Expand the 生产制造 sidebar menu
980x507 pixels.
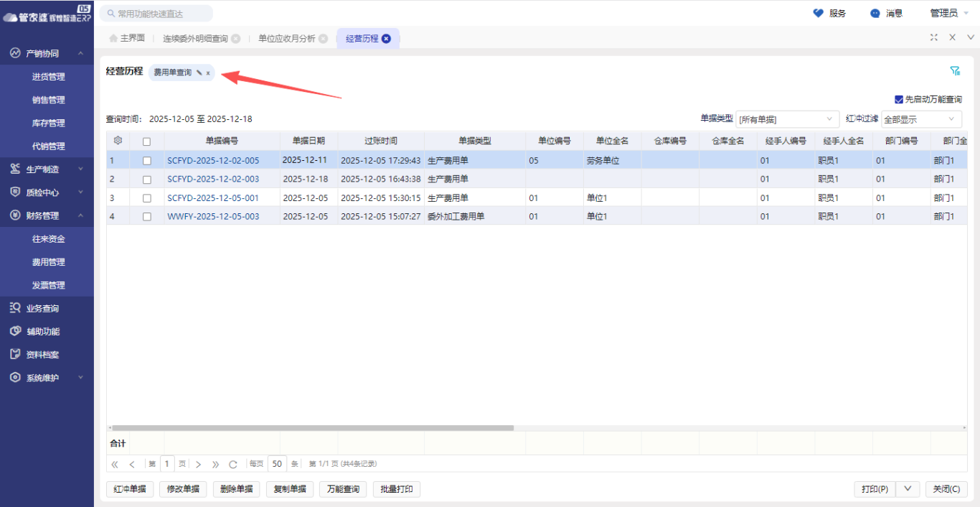pyautogui.click(x=47, y=169)
